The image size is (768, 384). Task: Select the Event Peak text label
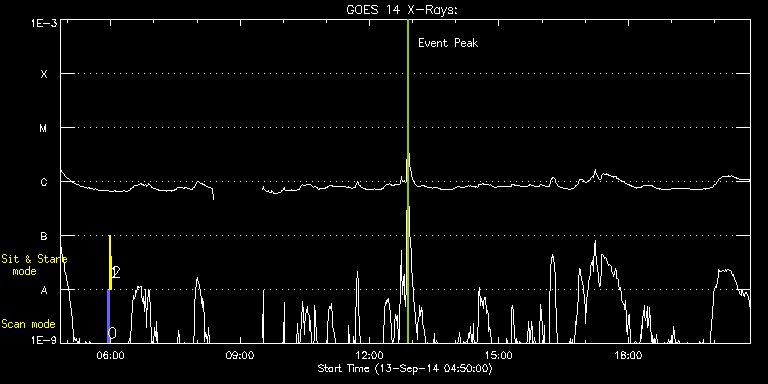pos(448,43)
